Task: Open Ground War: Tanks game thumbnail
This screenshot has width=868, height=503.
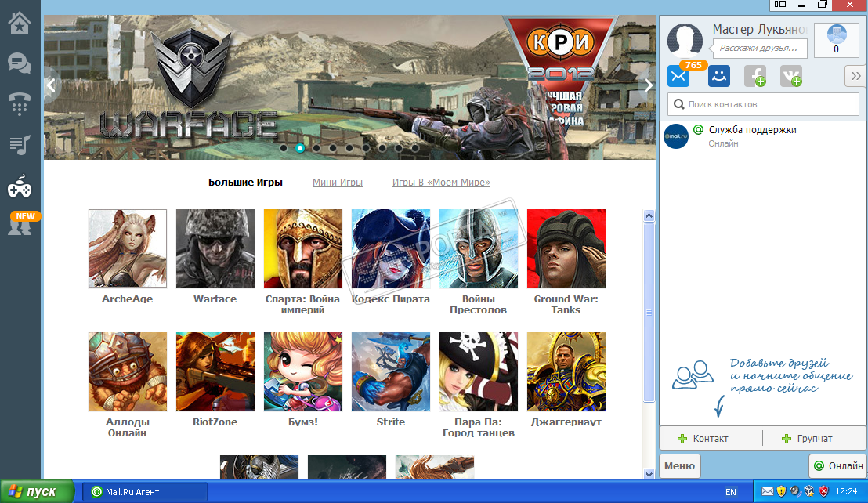Action: tap(566, 248)
